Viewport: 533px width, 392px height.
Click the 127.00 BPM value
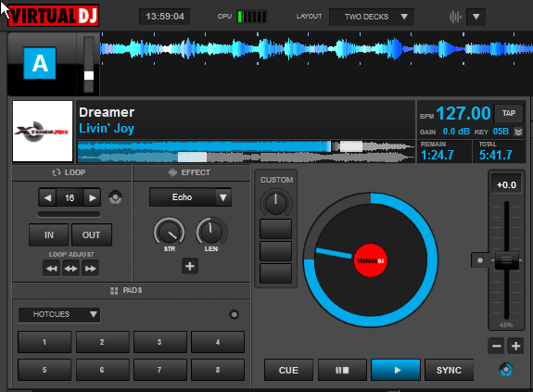pos(463,113)
